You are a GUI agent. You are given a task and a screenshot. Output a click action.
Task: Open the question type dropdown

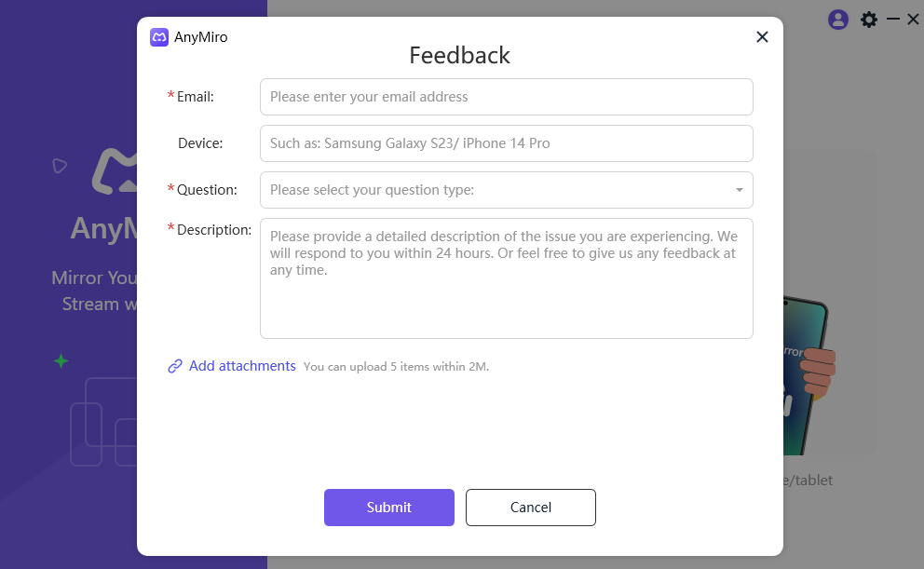pos(506,190)
